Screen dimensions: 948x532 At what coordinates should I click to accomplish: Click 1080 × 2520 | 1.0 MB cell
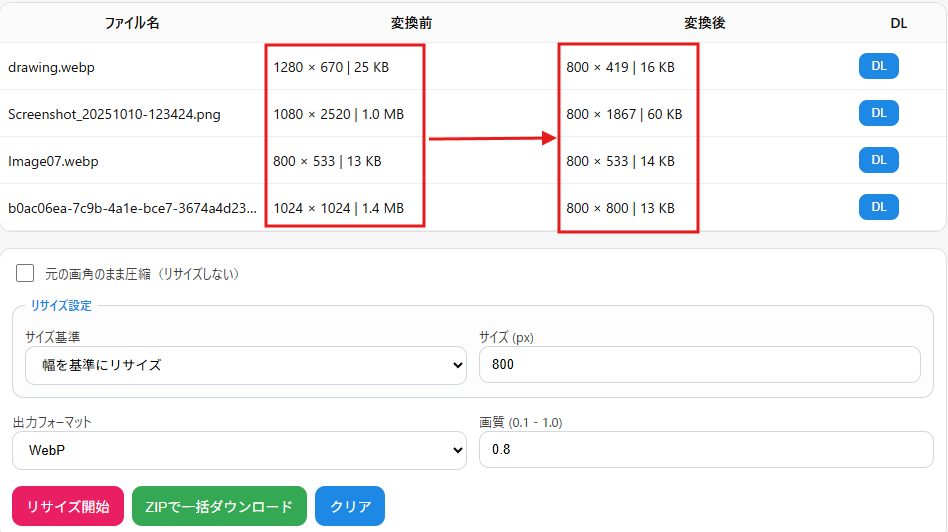[338, 114]
